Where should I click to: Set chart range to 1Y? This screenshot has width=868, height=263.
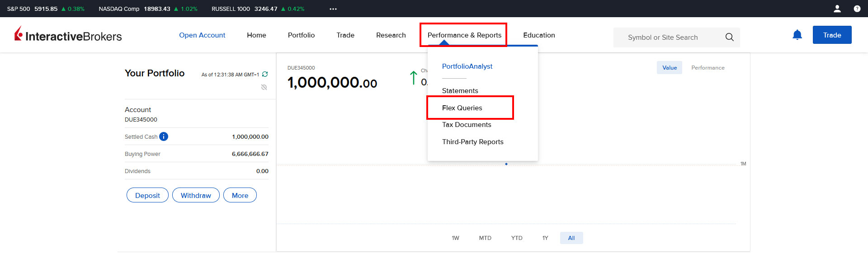pos(545,238)
